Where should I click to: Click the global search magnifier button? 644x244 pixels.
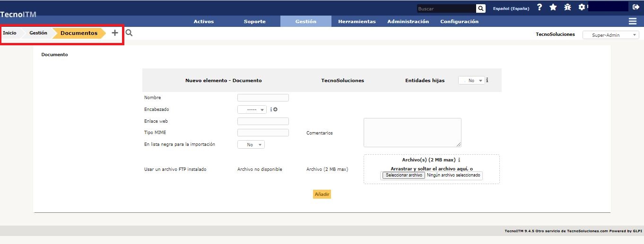point(480,8)
